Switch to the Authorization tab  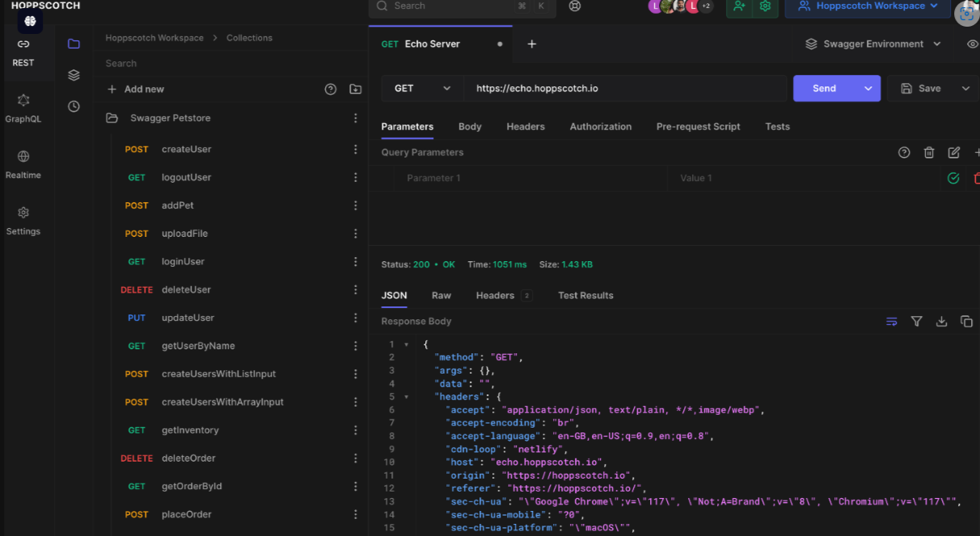(600, 127)
